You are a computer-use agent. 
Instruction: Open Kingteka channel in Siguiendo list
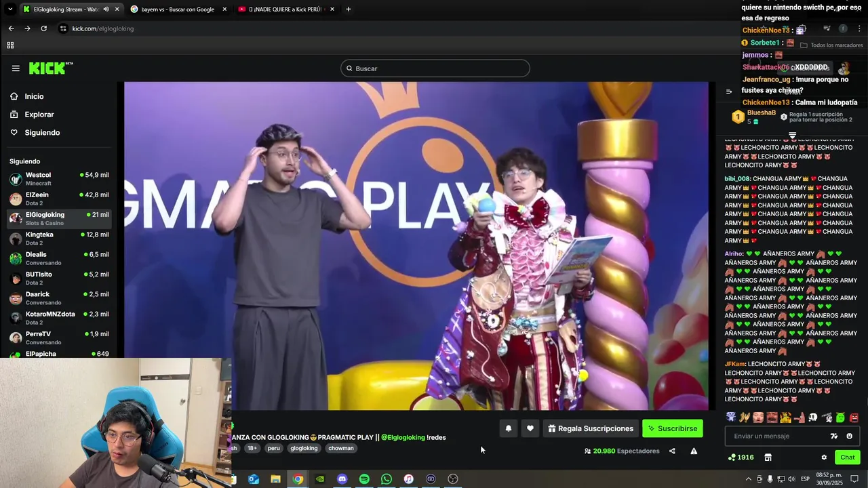pos(58,239)
